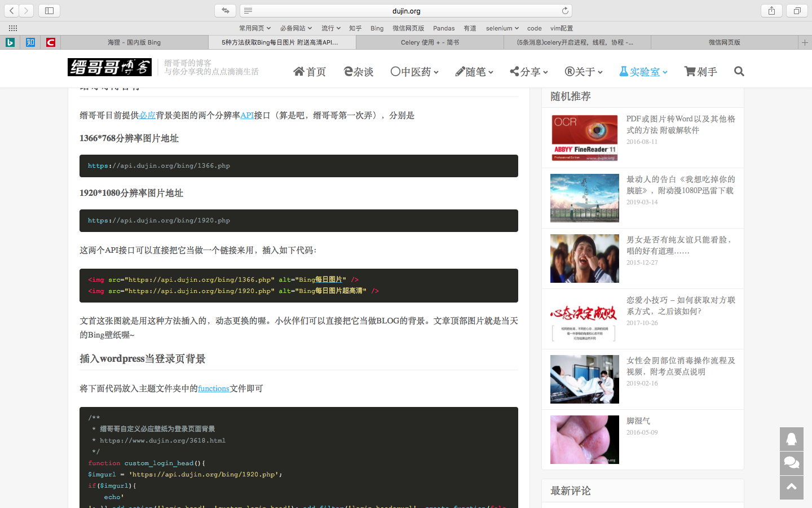Image resolution: width=812 pixels, height=508 pixels.
Task: Open the code bookmark
Action: [x=535, y=28]
